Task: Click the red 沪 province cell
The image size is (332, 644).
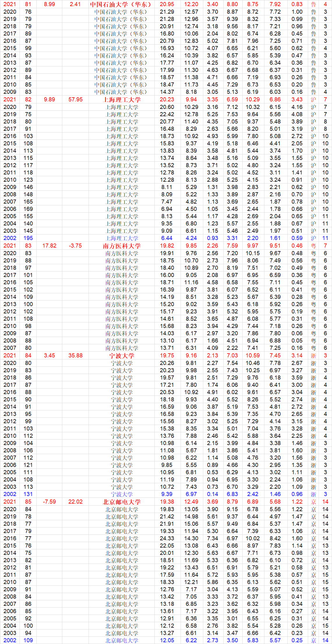Action: tap(313, 100)
